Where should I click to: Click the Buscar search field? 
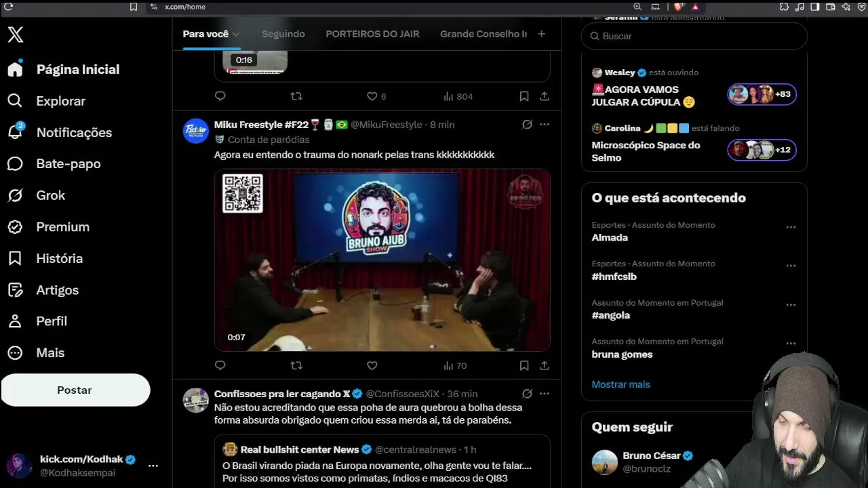point(694,36)
